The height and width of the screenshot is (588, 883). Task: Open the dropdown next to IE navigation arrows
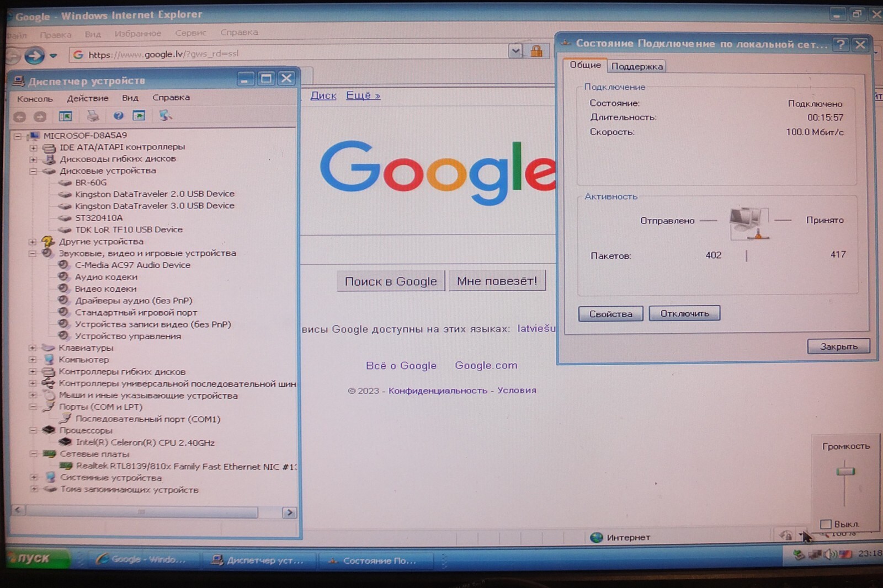click(53, 56)
